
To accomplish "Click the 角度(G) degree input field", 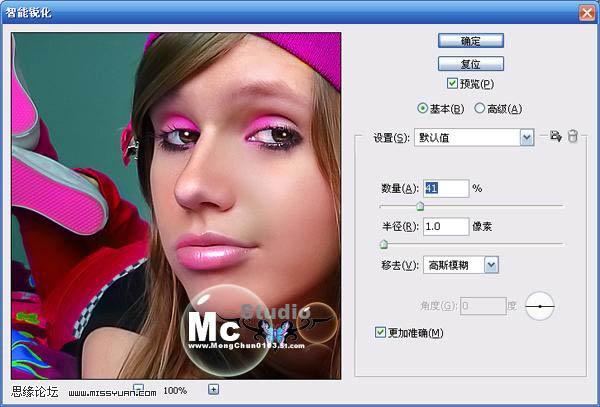I will [484, 304].
